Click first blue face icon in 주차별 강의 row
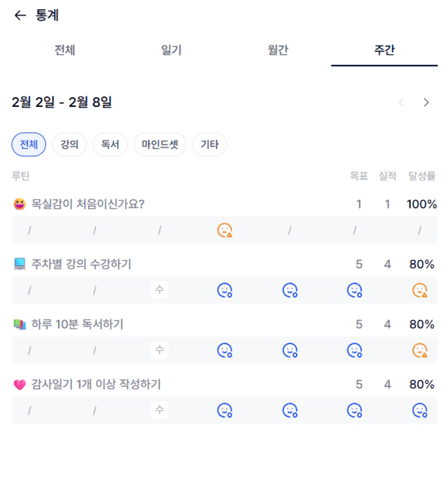Image resolution: width=448 pixels, height=477 pixels. 224,291
